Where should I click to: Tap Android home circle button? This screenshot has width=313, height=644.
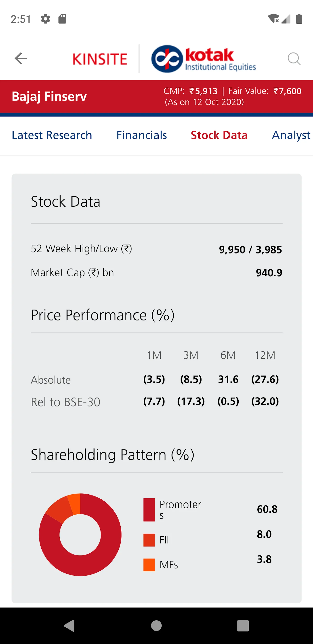[156, 626]
